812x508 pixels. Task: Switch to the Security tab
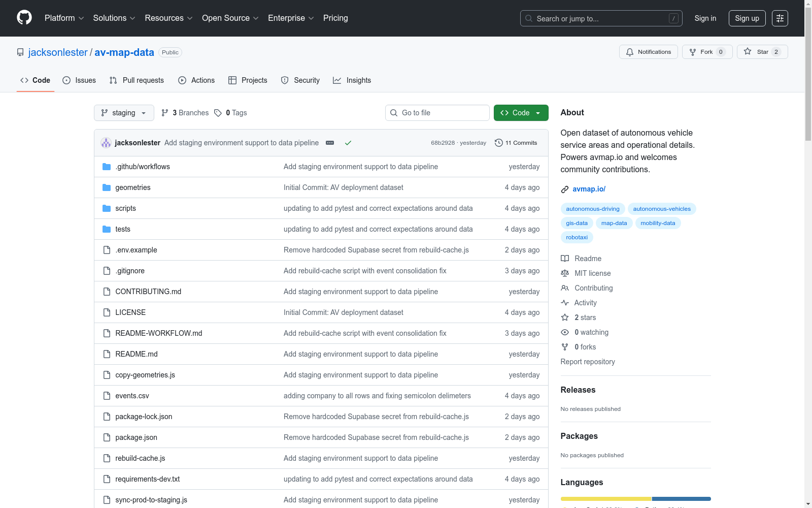point(300,80)
